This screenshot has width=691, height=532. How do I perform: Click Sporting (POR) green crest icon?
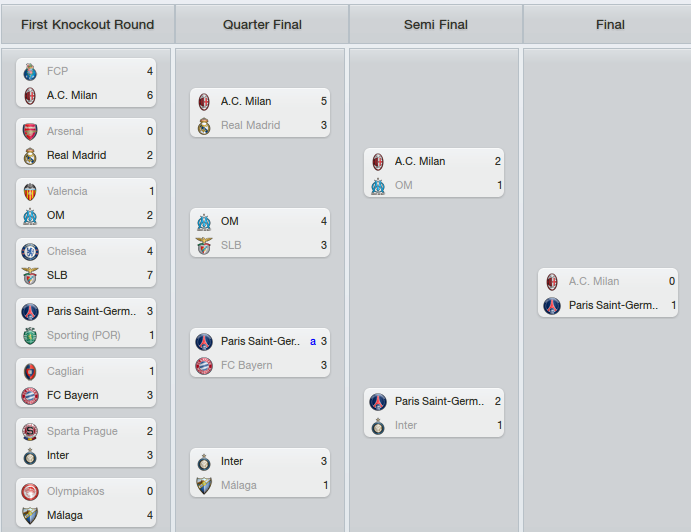30,336
